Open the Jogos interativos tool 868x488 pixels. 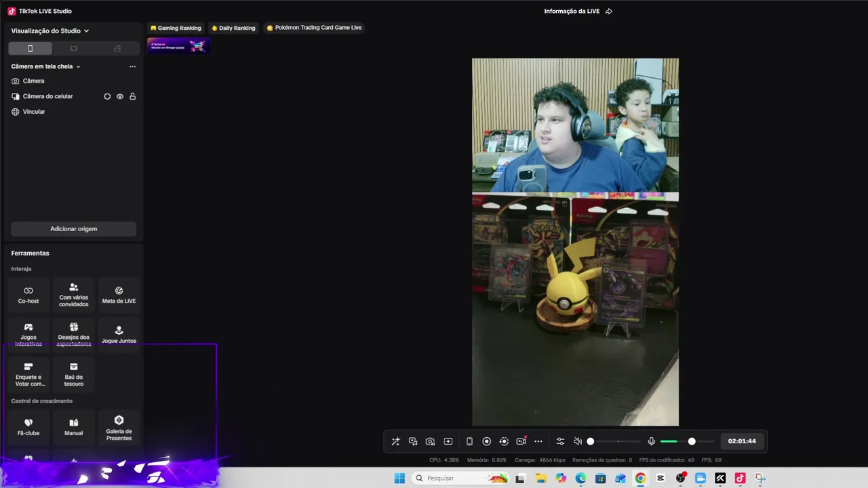pyautogui.click(x=28, y=335)
